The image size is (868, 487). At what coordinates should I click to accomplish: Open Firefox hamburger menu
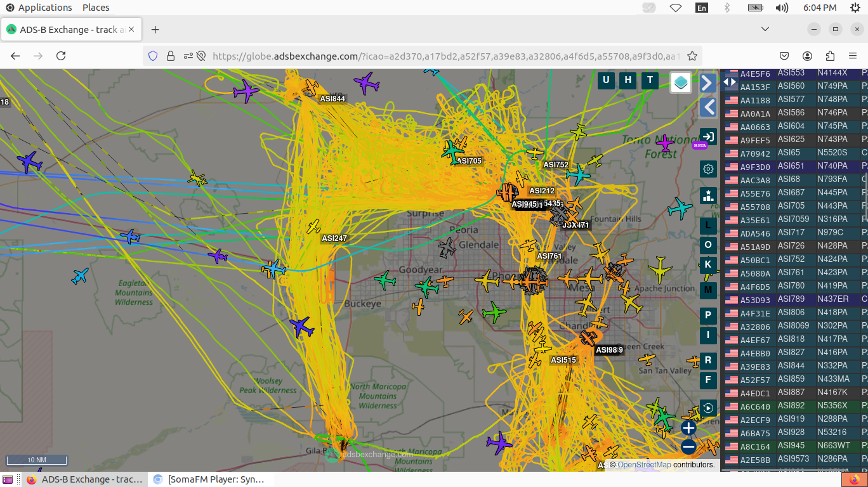click(853, 56)
